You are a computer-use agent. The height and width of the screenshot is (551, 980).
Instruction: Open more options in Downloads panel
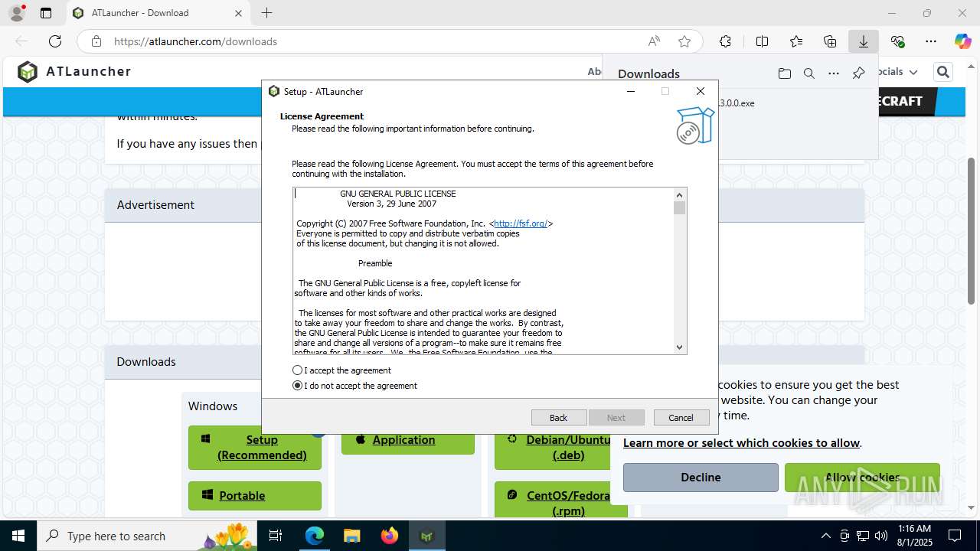click(834, 73)
